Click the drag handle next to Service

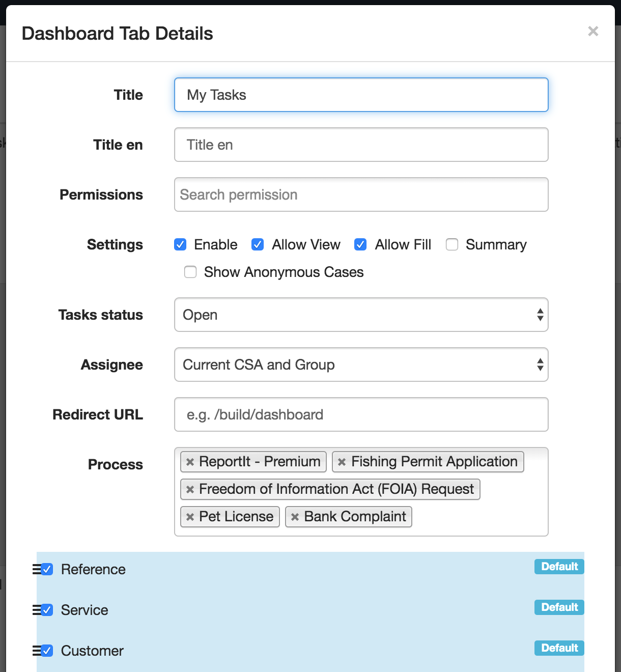pyautogui.click(x=36, y=610)
